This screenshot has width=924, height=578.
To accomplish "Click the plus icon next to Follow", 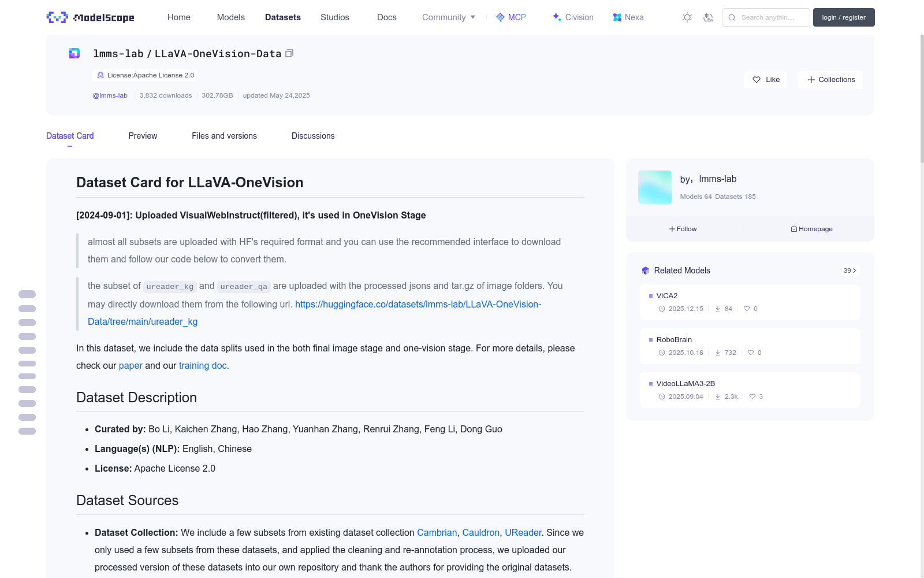I will coord(672,229).
